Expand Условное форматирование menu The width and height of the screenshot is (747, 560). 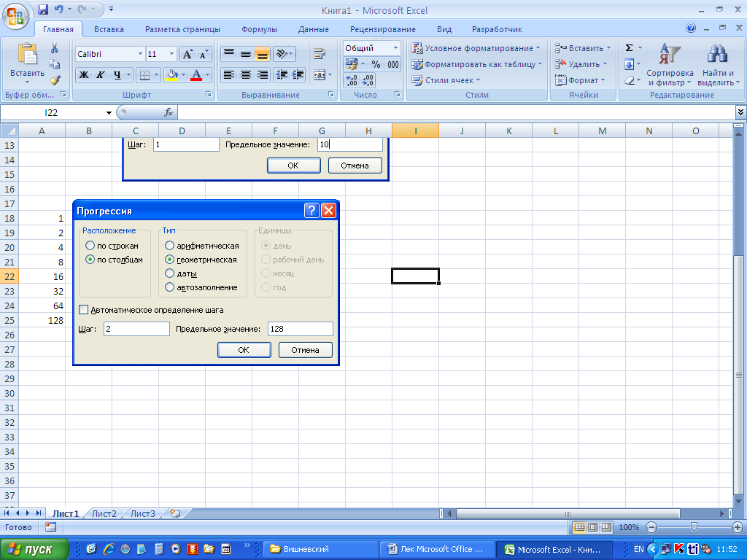[476, 48]
